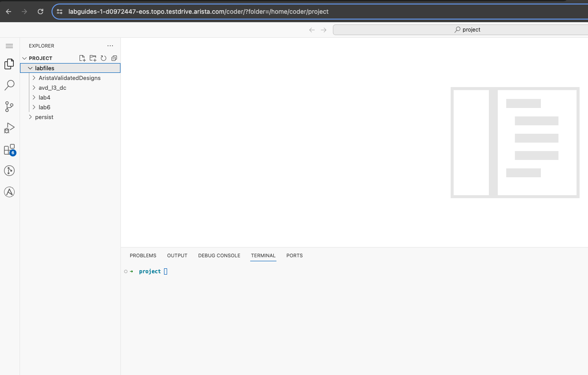Expand the persist folder
588x375 pixels.
point(44,117)
